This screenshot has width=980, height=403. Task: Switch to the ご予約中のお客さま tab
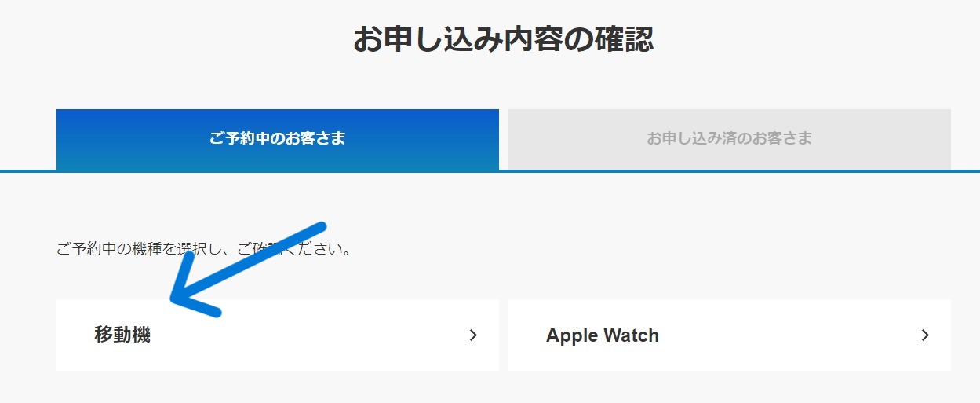click(x=278, y=139)
